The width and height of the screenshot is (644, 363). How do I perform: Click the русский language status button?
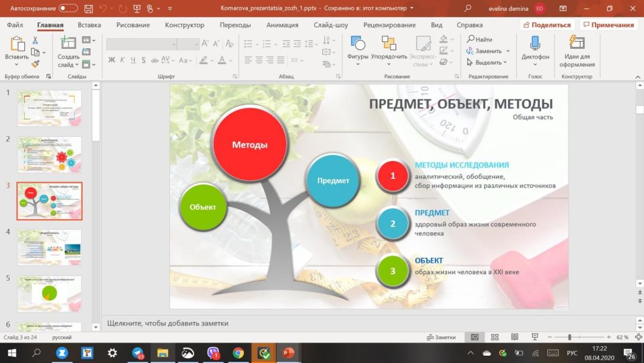(x=62, y=338)
